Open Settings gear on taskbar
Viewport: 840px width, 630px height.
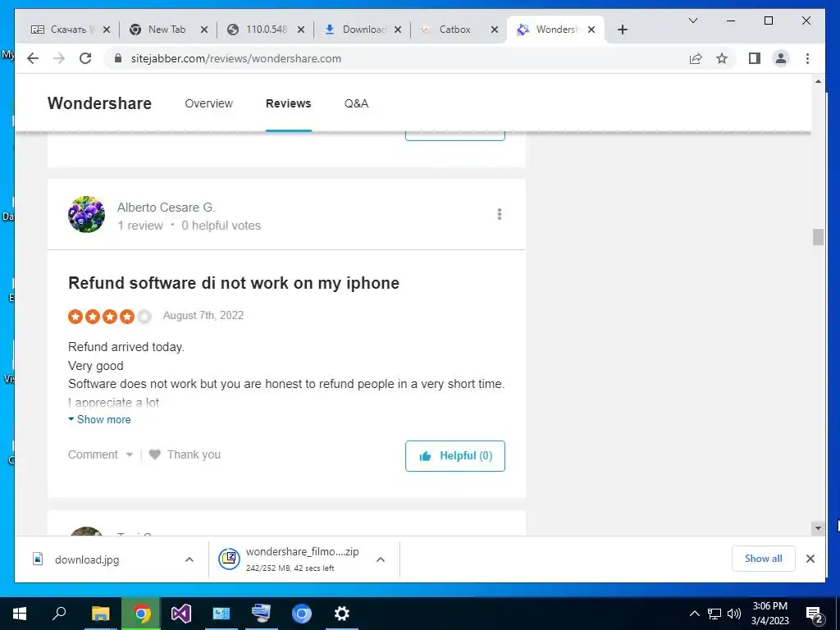(342, 614)
